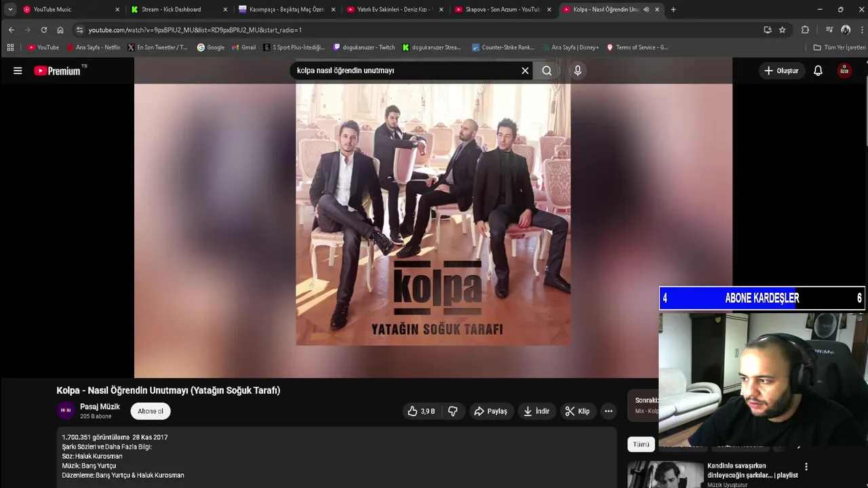Viewport: 868px width, 488px height.
Task: Open the Terms of Service bookmark
Action: coord(637,47)
